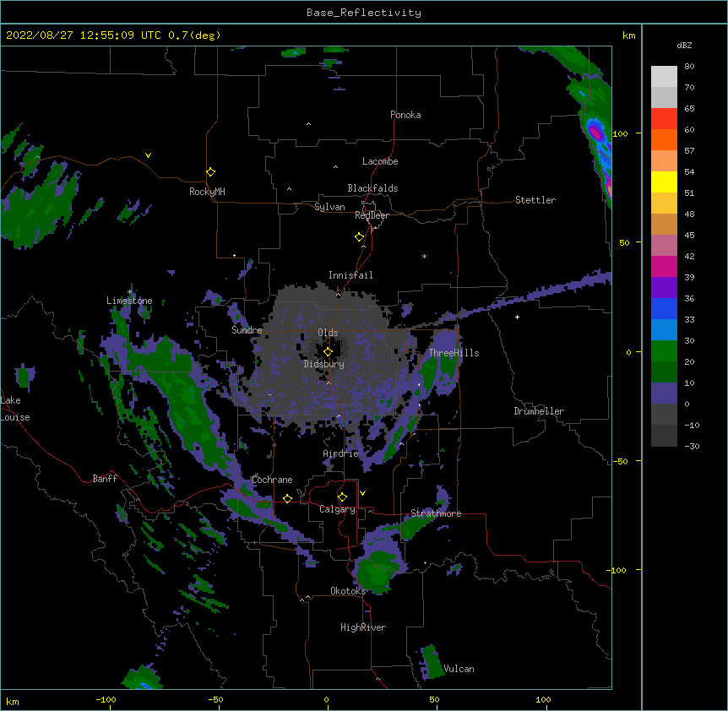Click the intense storm echo at the northeast edge
Screen dimensions: 728x711
click(x=596, y=133)
